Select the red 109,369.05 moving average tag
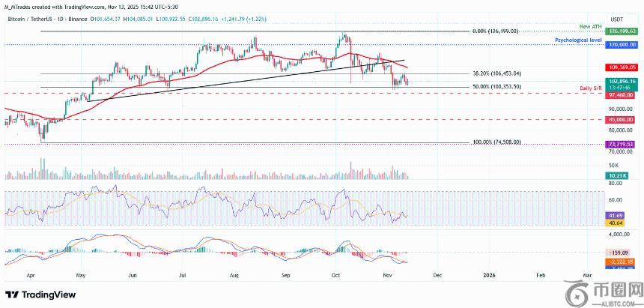Image resolution: width=644 pixels, height=308 pixels. tap(621, 67)
